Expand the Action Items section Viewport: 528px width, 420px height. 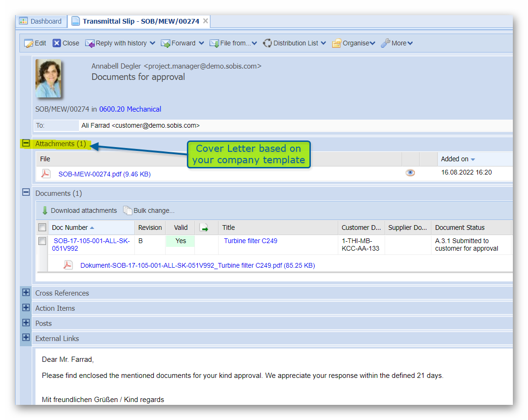(x=26, y=308)
